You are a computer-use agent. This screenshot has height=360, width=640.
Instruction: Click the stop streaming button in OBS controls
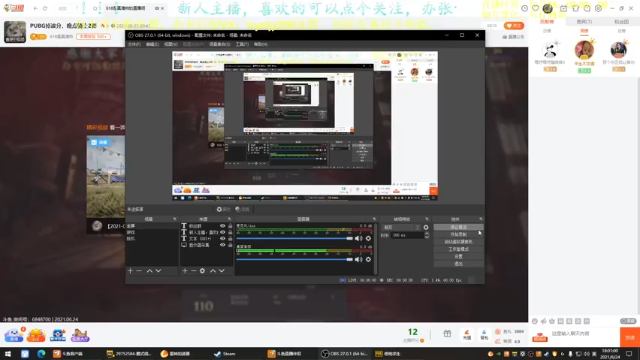(x=458, y=227)
